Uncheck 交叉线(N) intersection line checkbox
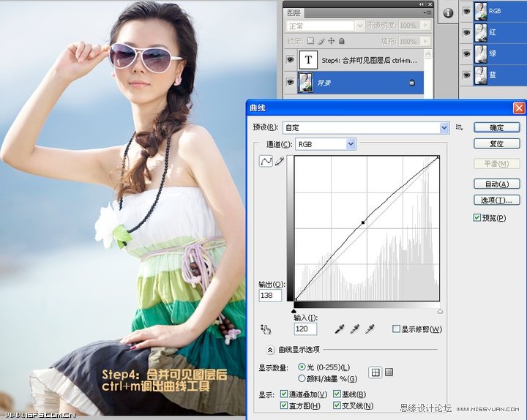This screenshot has width=527, height=420. pyautogui.click(x=337, y=405)
